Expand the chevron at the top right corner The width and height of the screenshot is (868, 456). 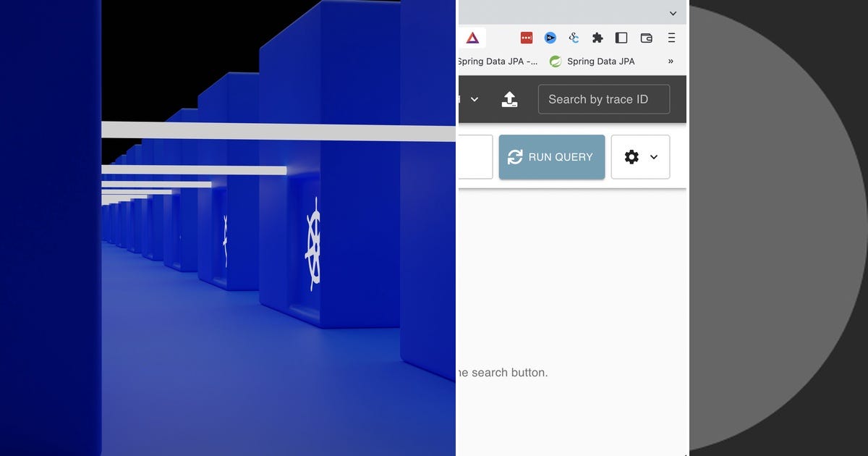673,12
